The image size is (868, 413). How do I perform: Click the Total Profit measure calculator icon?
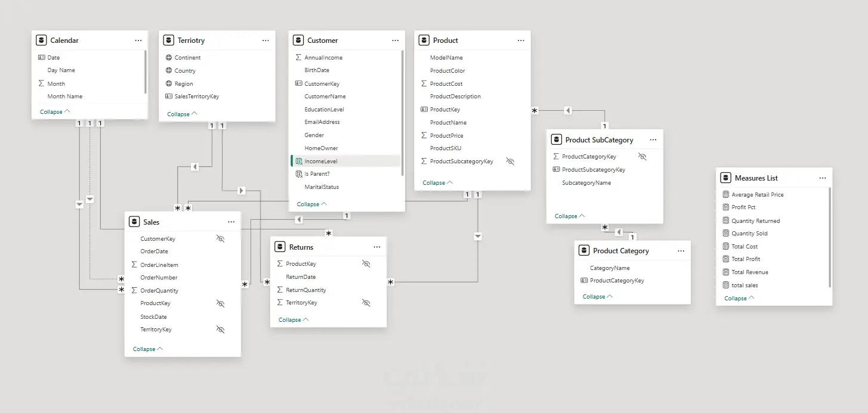[x=725, y=259]
